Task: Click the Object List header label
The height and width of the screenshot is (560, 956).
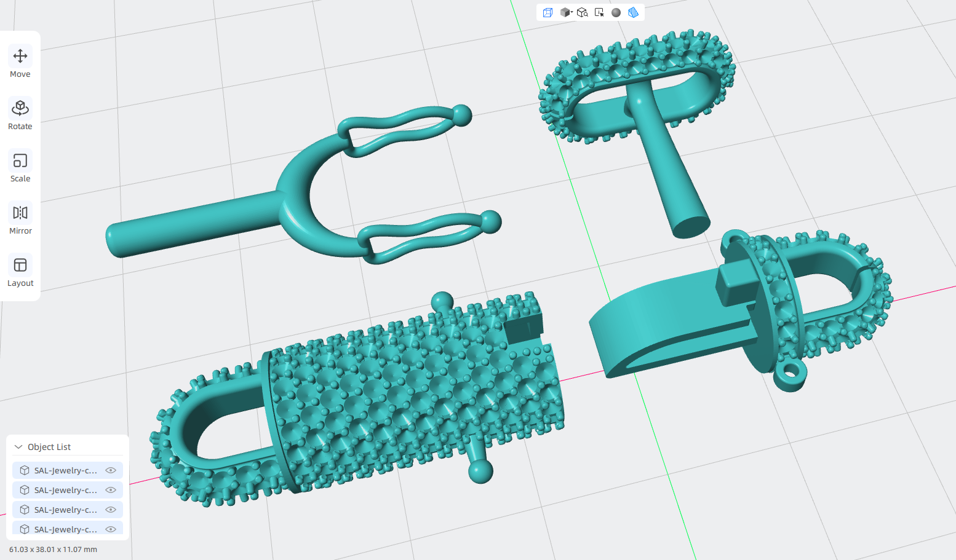Action: pyautogui.click(x=49, y=447)
